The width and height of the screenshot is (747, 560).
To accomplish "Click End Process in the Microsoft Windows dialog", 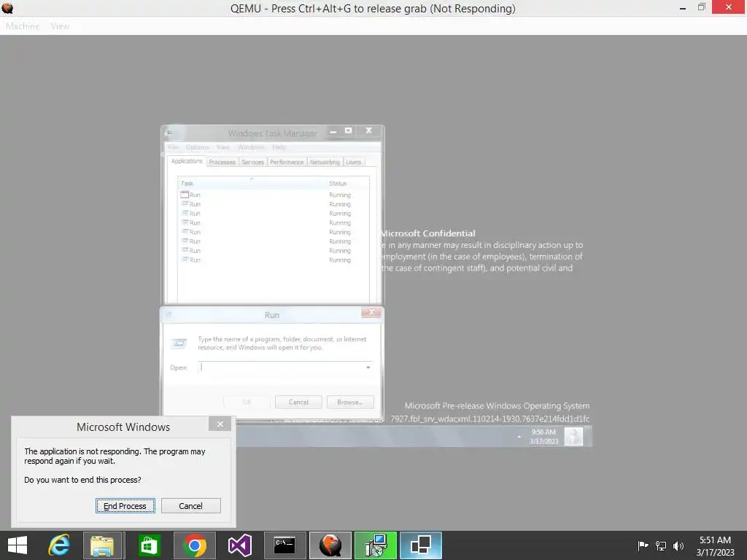I will coord(125,506).
